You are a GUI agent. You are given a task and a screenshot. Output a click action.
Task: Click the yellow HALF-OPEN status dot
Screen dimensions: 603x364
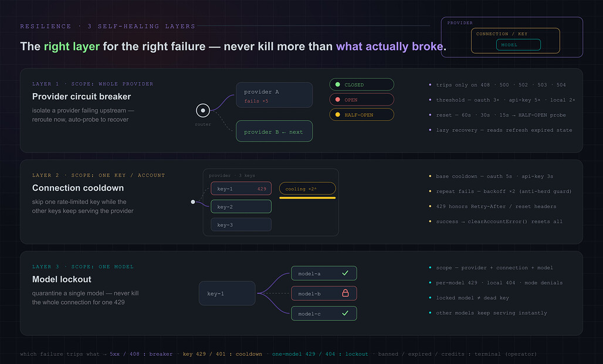(338, 114)
